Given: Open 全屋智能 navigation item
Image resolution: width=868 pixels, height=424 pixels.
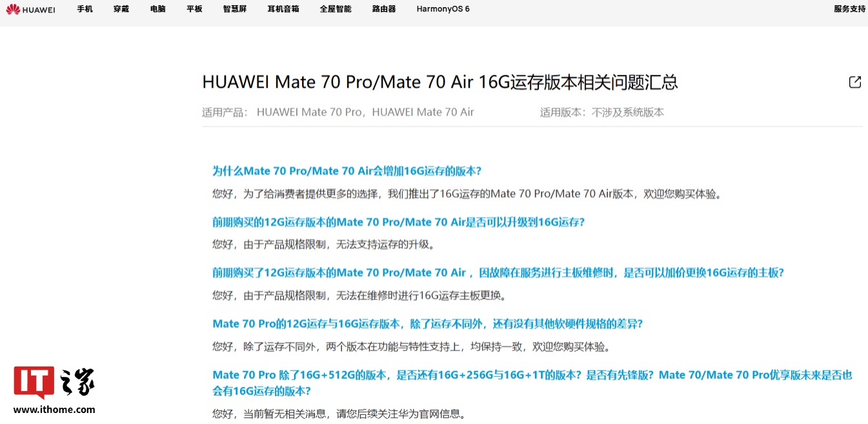Looking at the screenshot, I should pyautogui.click(x=336, y=9).
